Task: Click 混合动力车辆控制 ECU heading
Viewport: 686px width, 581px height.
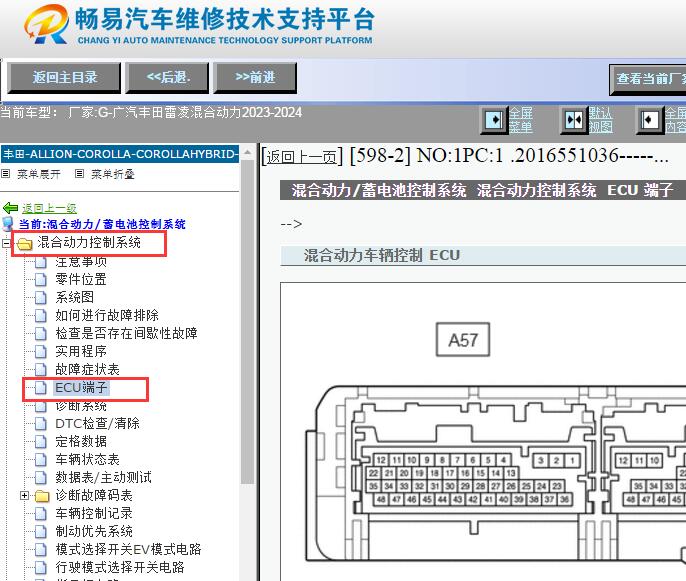Action: (x=382, y=256)
